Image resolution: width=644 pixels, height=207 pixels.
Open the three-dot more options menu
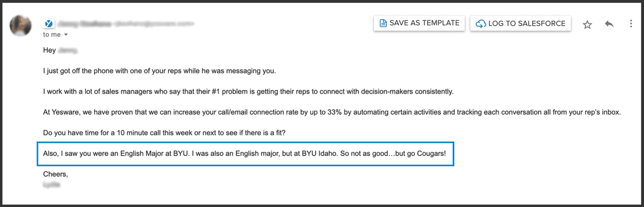631,24
